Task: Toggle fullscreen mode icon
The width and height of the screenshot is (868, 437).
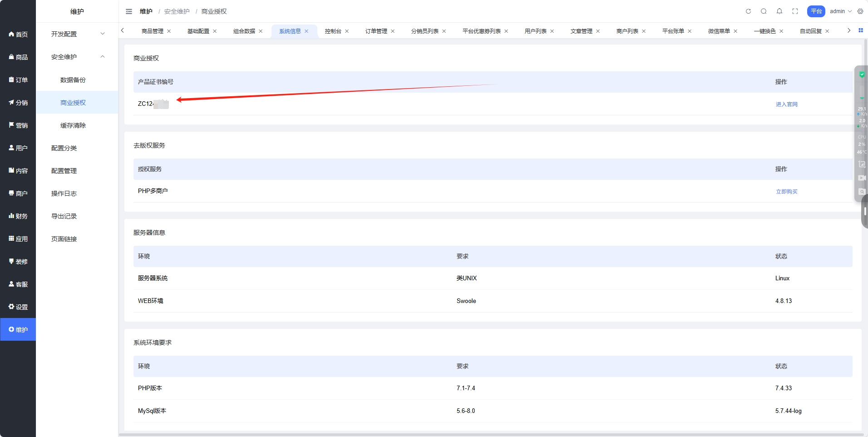Action: tap(795, 11)
